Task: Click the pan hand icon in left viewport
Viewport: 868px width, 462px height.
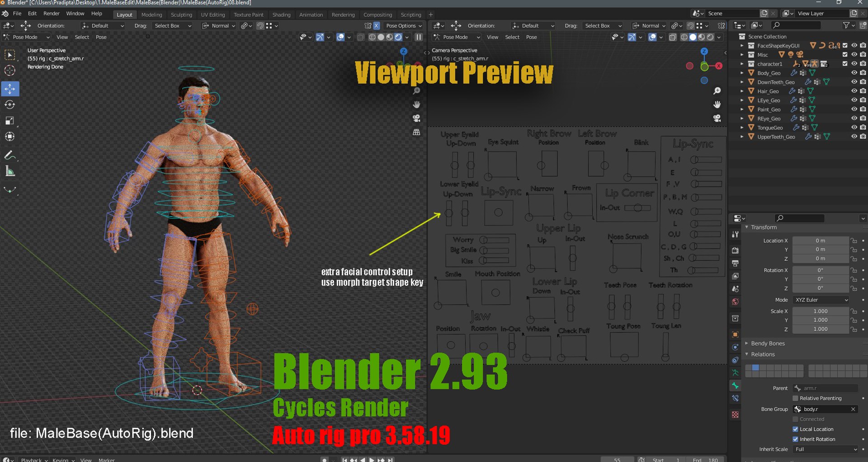Action: point(416,104)
